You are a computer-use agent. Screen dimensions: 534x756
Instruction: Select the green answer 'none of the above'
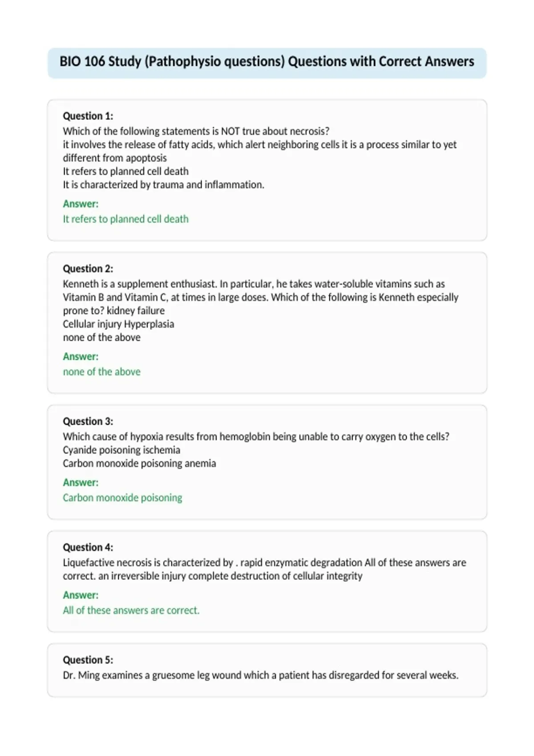tap(101, 372)
